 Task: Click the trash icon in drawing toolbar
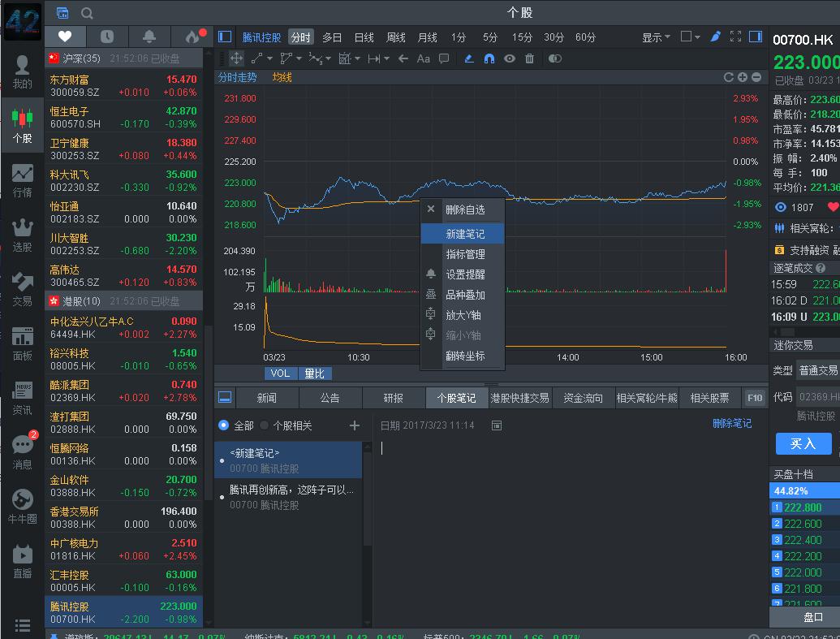530,58
